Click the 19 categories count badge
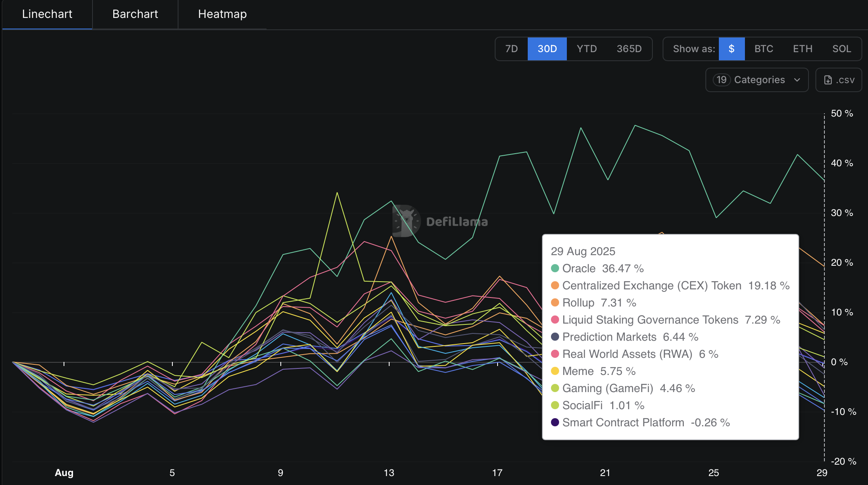The height and width of the screenshot is (485, 868). tap(721, 80)
